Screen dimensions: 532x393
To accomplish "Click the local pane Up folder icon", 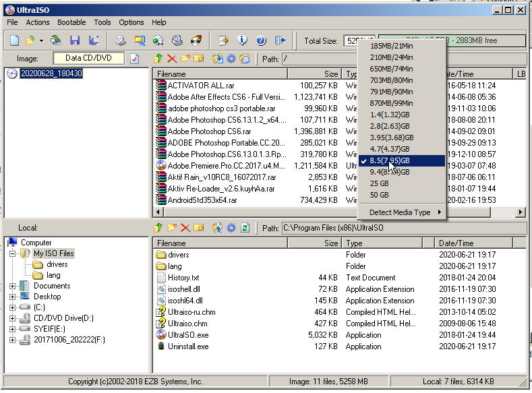I will [x=158, y=228].
